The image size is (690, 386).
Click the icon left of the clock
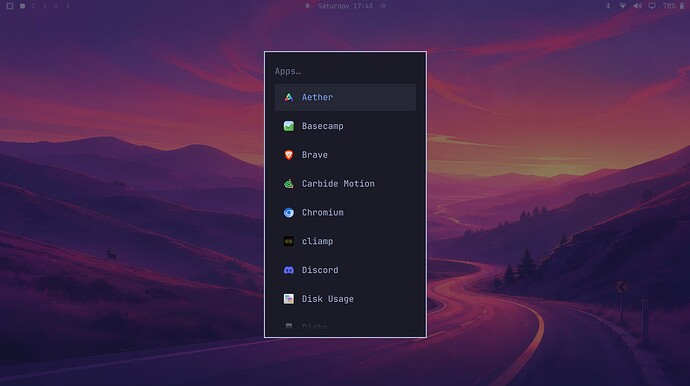tap(308, 6)
